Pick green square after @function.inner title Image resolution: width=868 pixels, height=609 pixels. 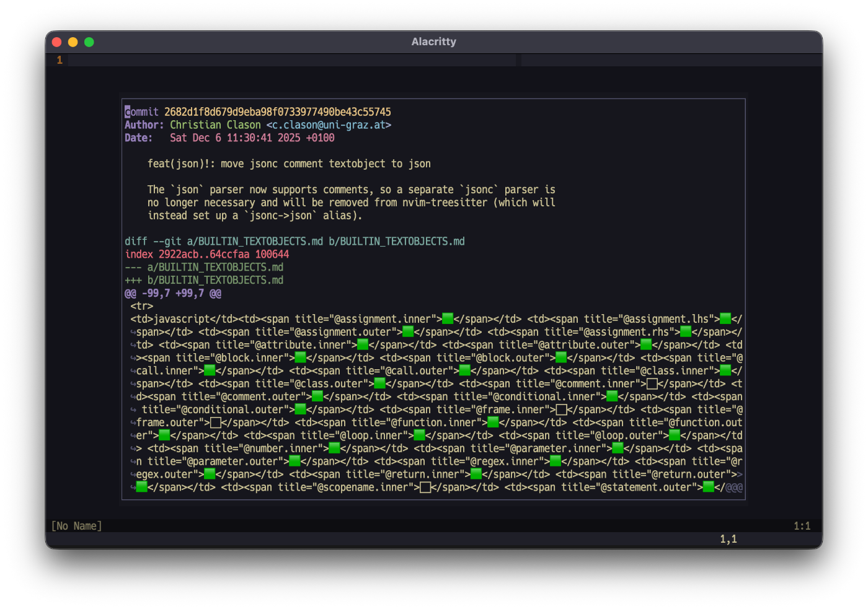pyautogui.click(x=493, y=423)
